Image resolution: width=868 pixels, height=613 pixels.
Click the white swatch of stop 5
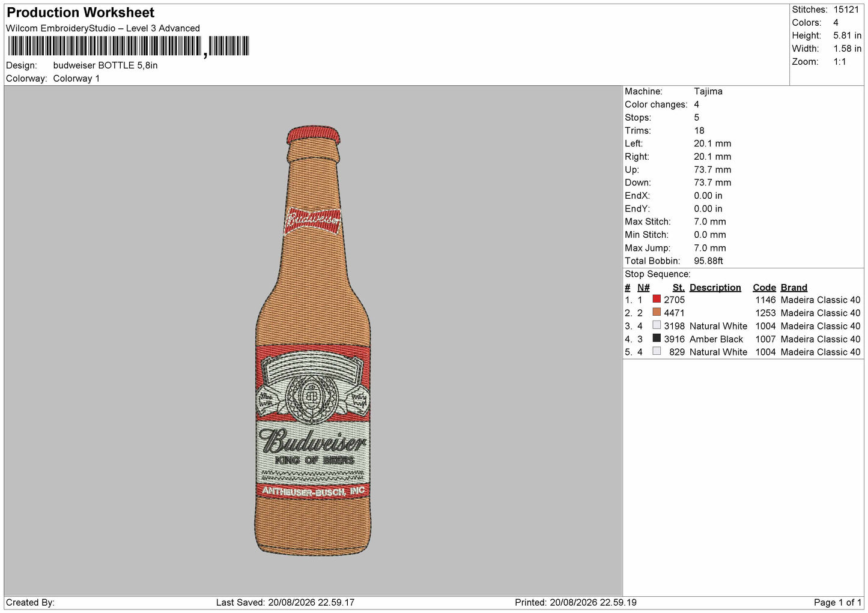coord(657,351)
